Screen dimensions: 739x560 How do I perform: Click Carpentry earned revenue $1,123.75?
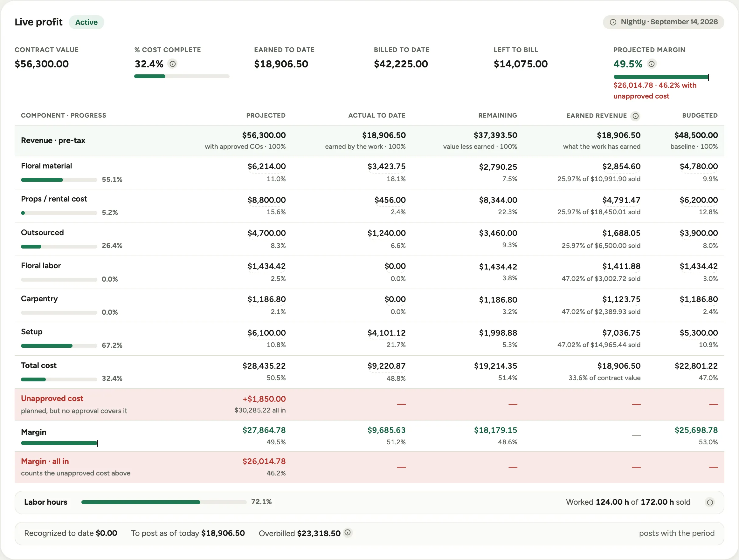[x=621, y=299]
